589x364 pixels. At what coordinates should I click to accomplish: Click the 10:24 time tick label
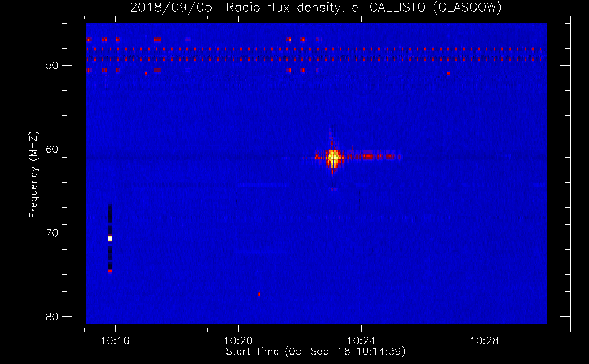tap(361, 341)
